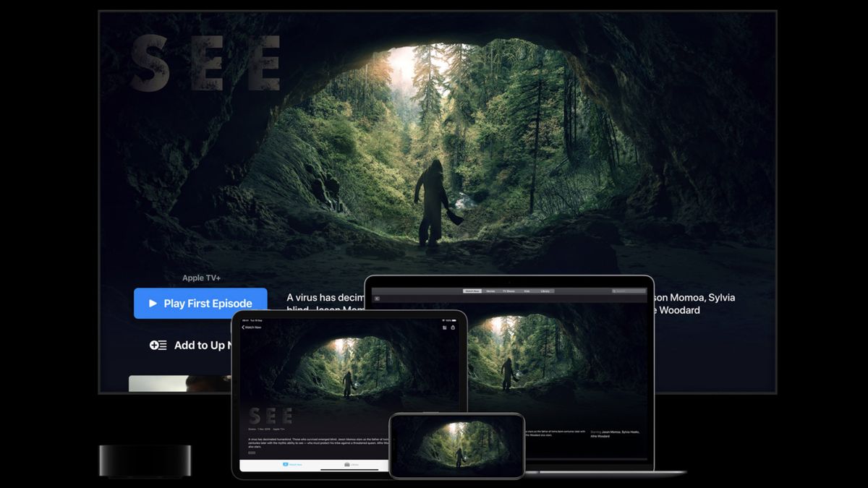Image resolution: width=868 pixels, height=488 pixels.
Task: Tap the share icon on iPad
Action: 453,328
